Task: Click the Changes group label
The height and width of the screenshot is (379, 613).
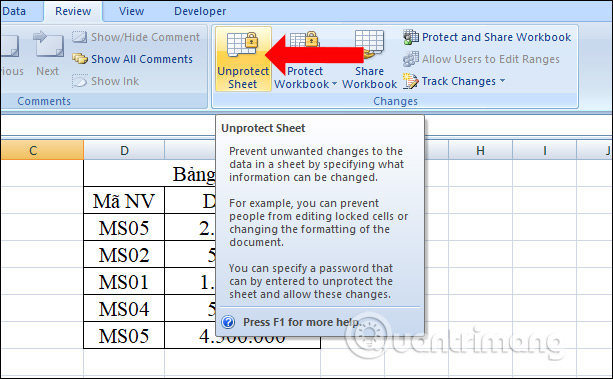Action: [395, 101]
